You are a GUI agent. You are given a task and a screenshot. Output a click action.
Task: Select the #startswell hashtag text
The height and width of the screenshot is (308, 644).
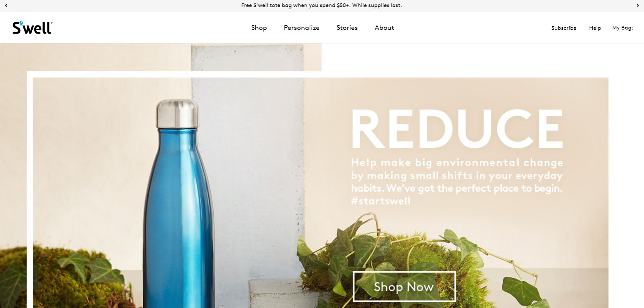coord(381,201)
